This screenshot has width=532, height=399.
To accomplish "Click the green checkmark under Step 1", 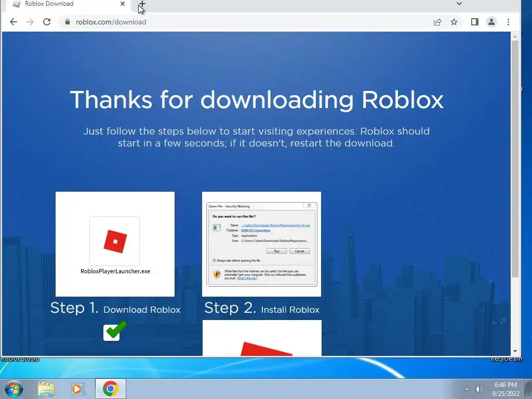I will (x=115, y=330).
